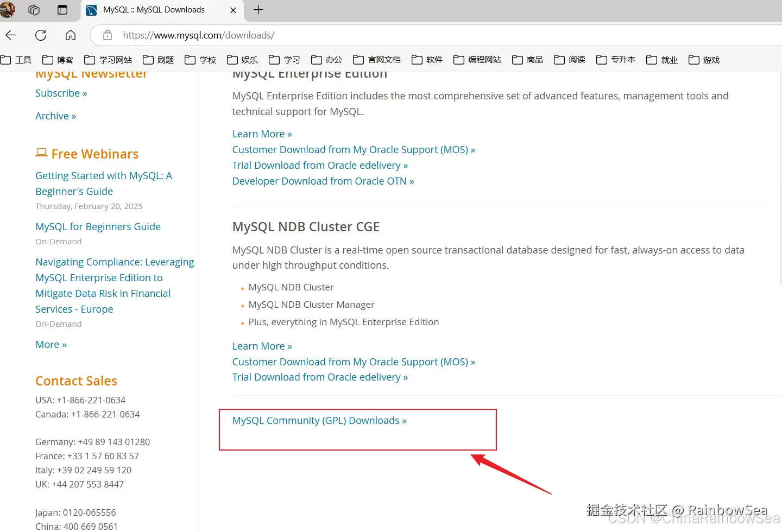The height and width of the screenshot is (532, 782).
Task: Click the Free Webinars heading
Action: coord(87,154)
